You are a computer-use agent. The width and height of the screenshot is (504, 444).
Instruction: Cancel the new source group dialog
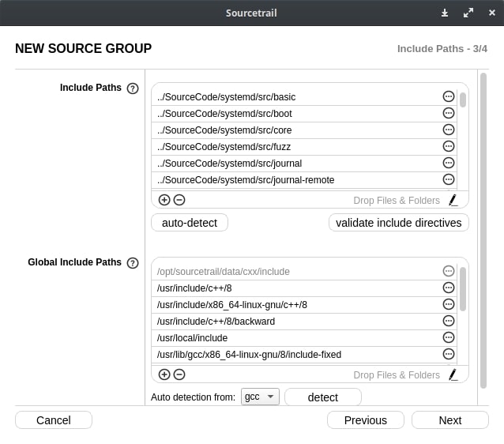[x=54, y=420]
